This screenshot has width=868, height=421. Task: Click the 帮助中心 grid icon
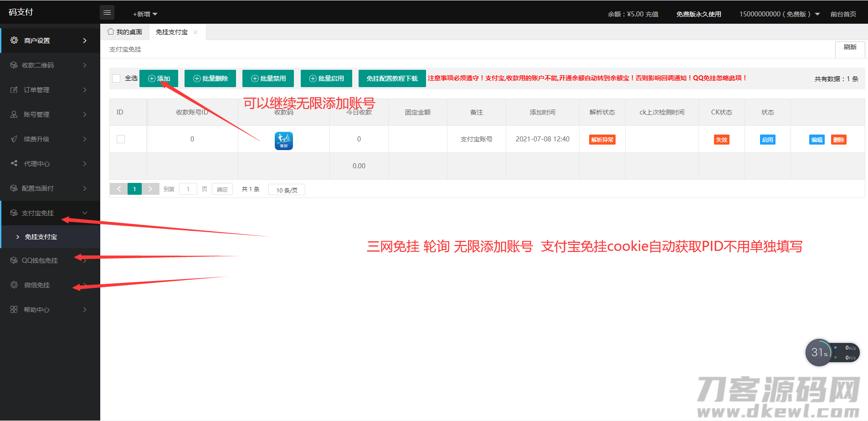click(x=14, y=310)
